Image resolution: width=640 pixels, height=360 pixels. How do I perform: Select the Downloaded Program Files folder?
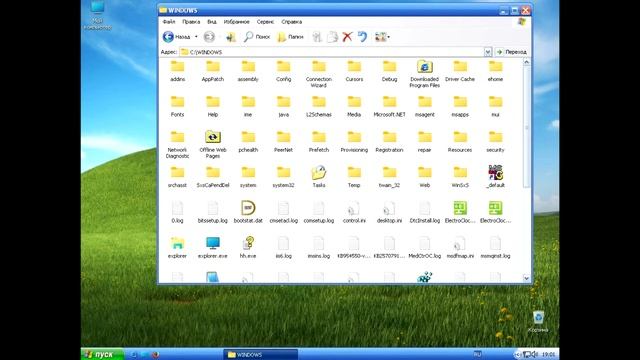(x=424, y=74)
